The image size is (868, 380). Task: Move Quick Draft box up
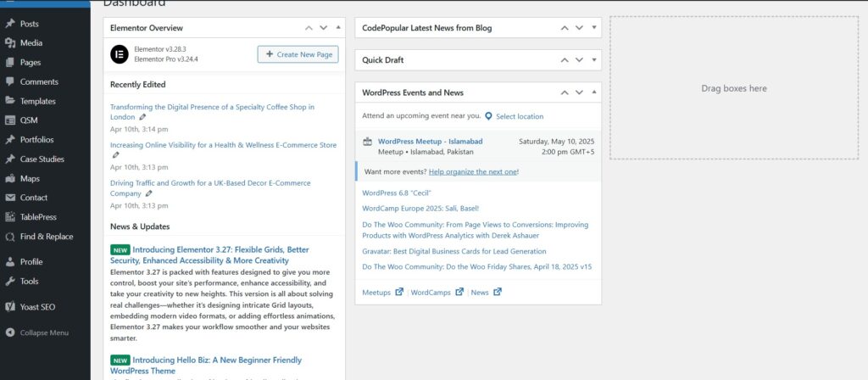tap(565, 60)
